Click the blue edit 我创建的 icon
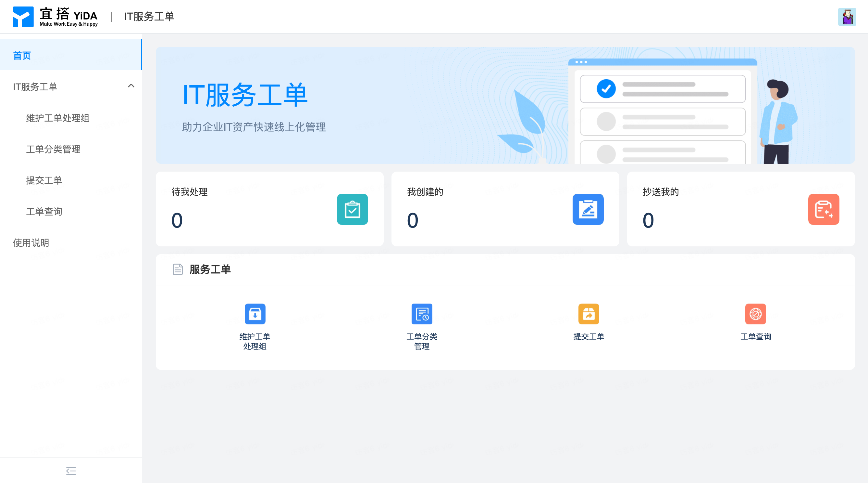This screenshot has height=483, width=868. 588,209
